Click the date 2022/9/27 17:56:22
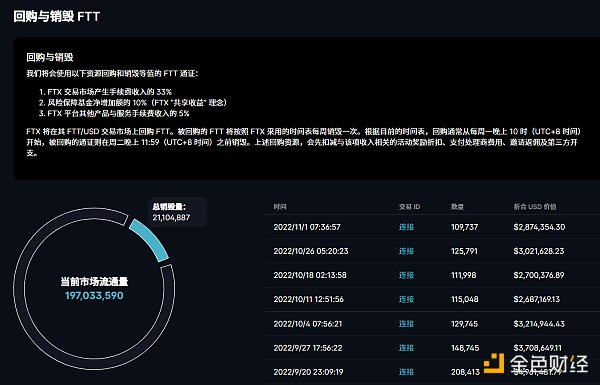Image resolution: width=600 pixels, height=385 pixels. 308,348
